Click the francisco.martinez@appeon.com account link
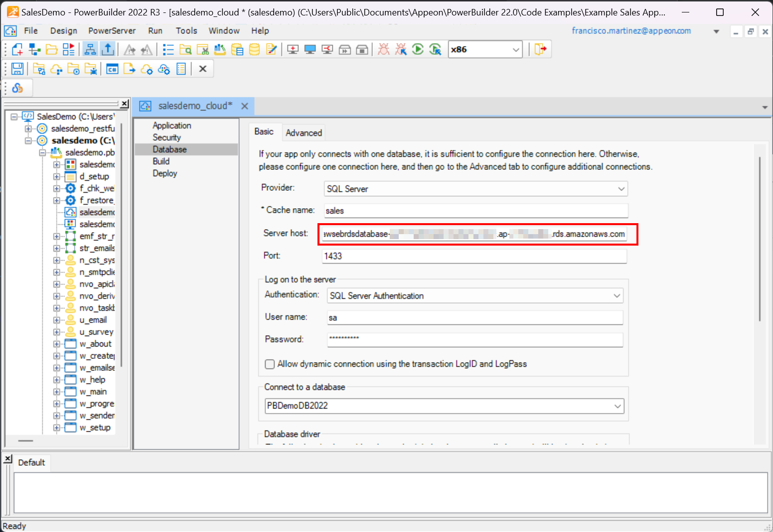 click(631, 31)
